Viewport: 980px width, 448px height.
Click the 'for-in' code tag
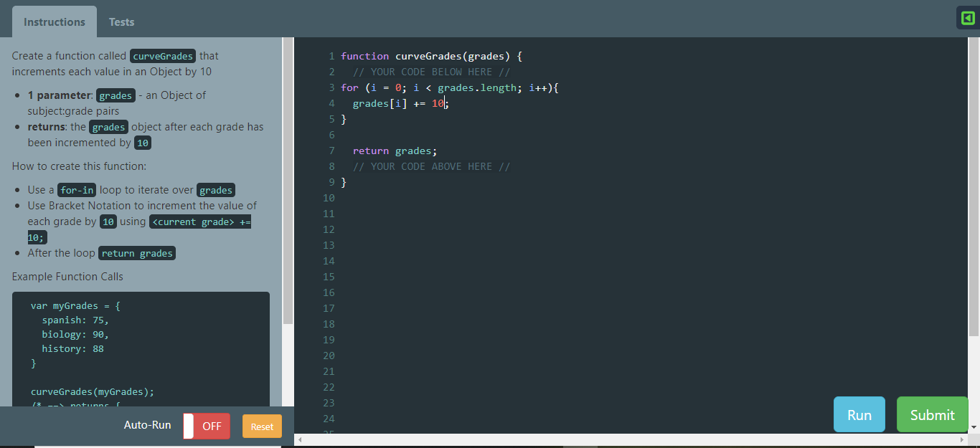pos(77,190)
